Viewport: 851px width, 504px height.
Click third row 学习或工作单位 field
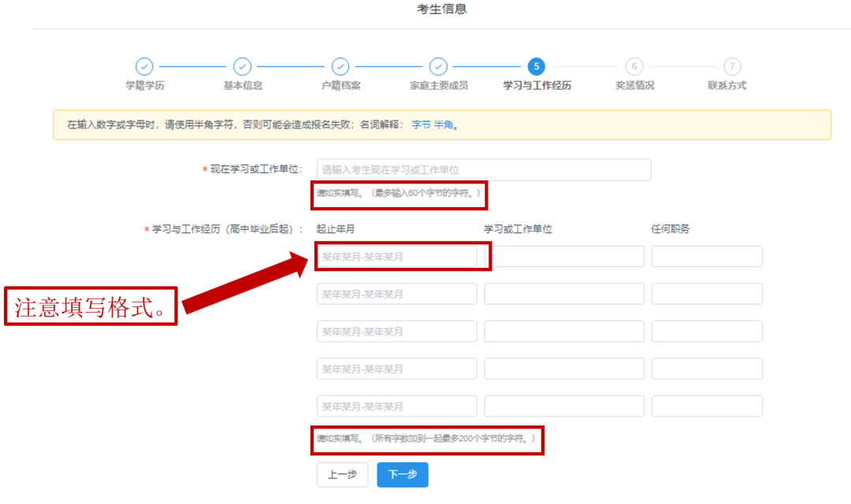pyautogui.click(x=564, y=332)
